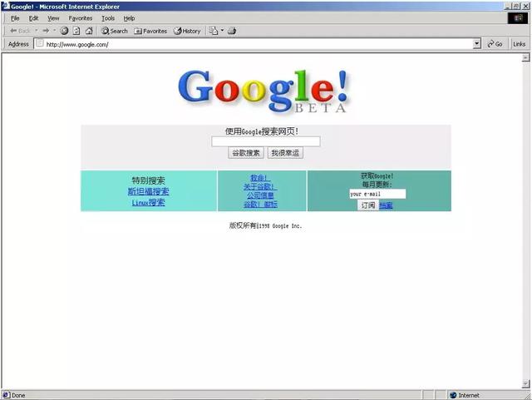Open the History toolbar button
This screenshot has height=400, width=532.
tap(187, 31)
